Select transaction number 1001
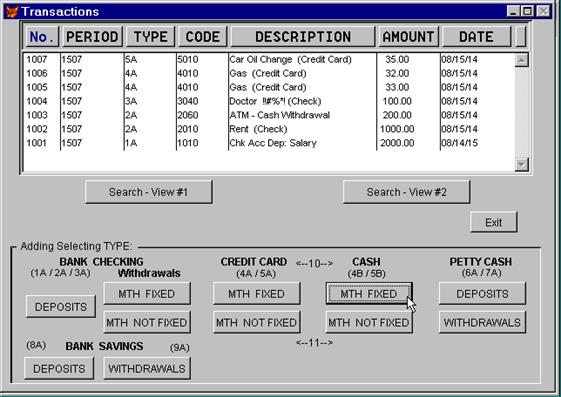 [x=37, y=143]
